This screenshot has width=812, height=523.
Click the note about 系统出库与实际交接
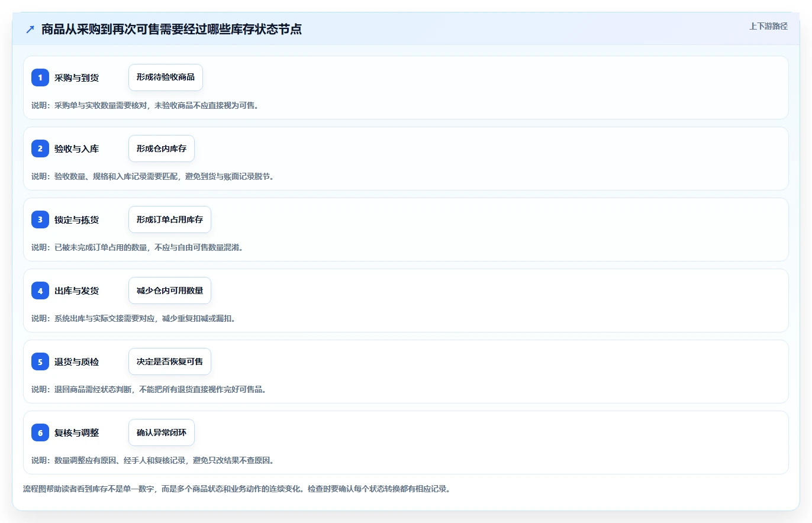coord(134,318)
